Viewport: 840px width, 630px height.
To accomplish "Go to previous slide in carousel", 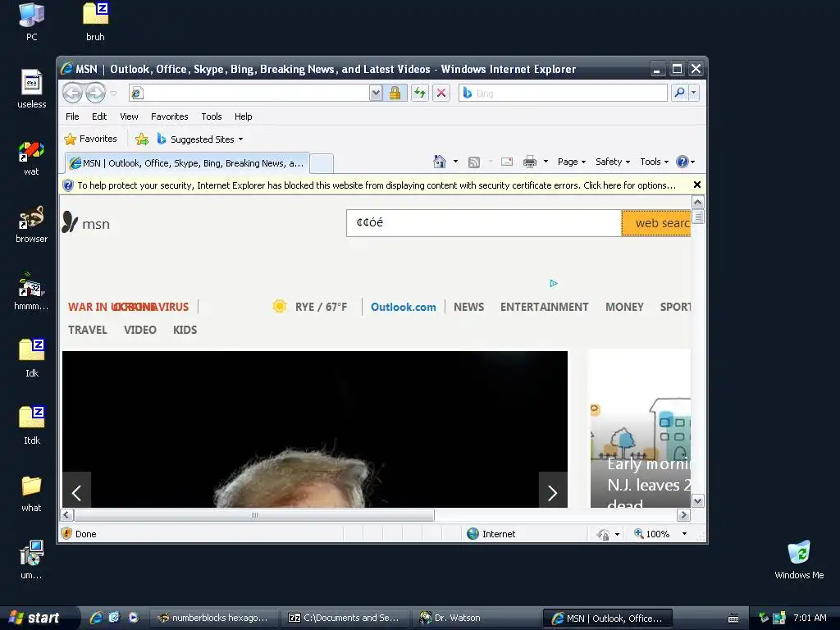I will (x=76, y=492).
